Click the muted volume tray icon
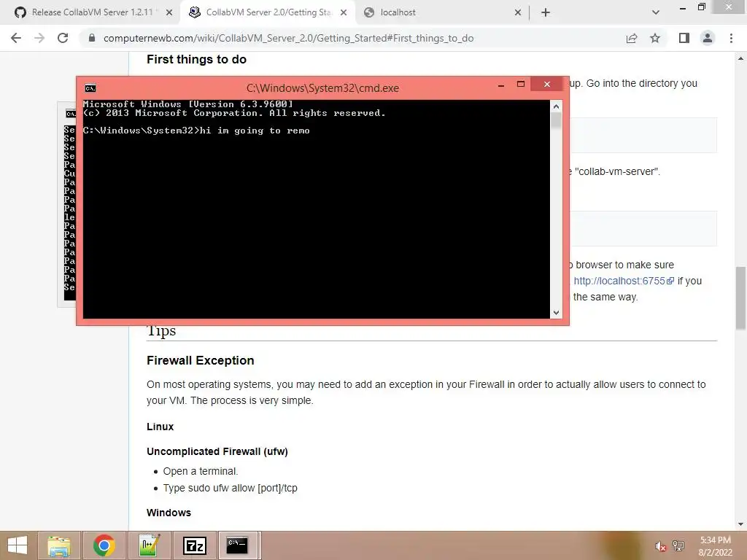The image size is (747, 560). (660, 546)
